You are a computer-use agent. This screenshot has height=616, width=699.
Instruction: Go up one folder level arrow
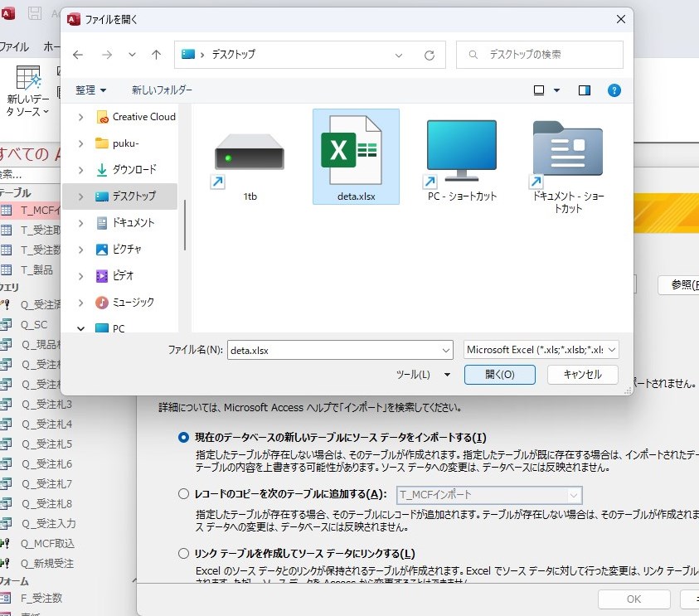156,55
